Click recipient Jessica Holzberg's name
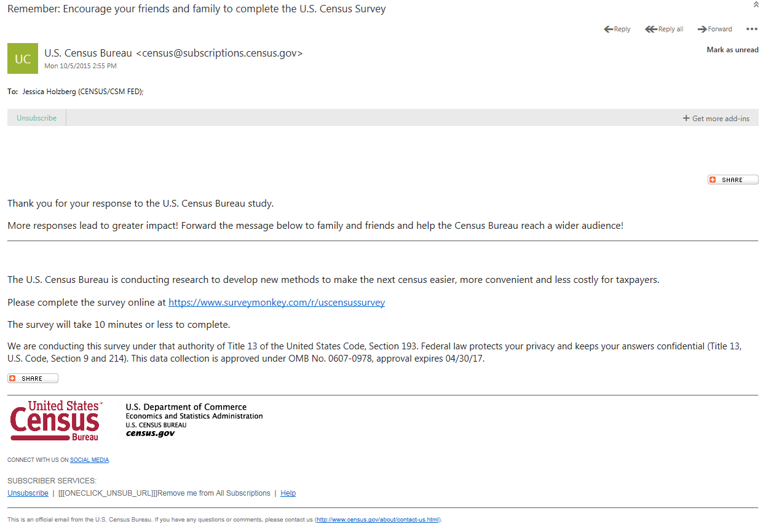771x532 pixels. click(x=82, y=92)
